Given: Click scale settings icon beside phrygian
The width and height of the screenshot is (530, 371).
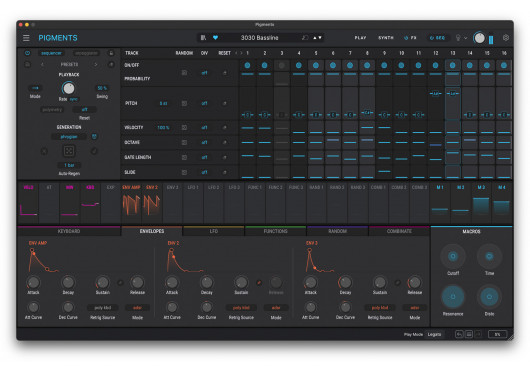Looking at the screenshot, I should click(94, 137).
